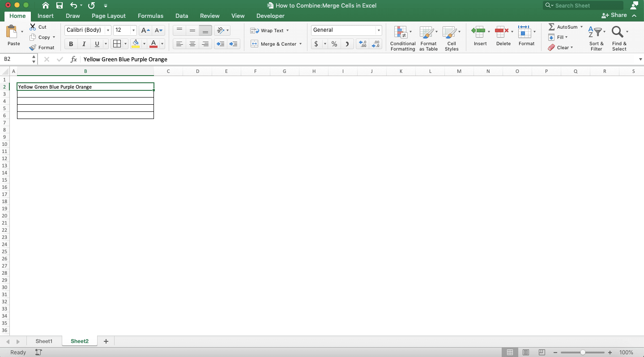The height and width of the screenshot is (357, 644).
Task: Apply the percent style
Action: (334, 44)
